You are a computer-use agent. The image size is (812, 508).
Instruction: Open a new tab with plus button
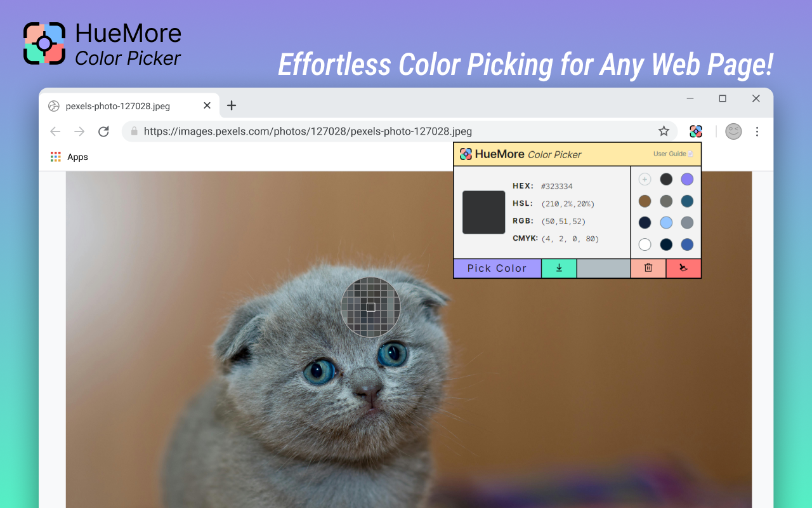[x=232, y=105]
